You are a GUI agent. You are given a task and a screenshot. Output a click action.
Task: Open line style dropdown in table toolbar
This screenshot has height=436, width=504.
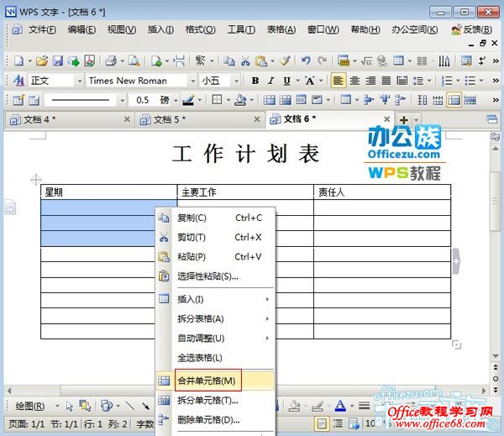(x=122, y=100)
